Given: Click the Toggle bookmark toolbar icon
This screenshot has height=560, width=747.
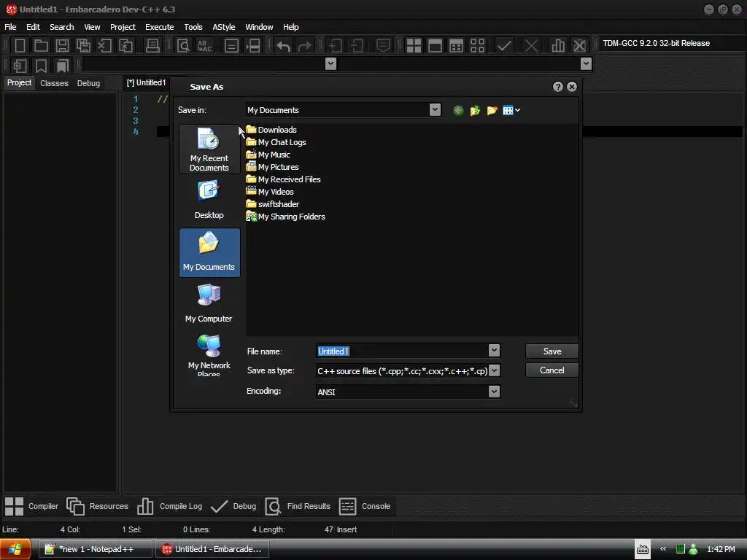Looking at the screenshot, I should coord(41,65).
